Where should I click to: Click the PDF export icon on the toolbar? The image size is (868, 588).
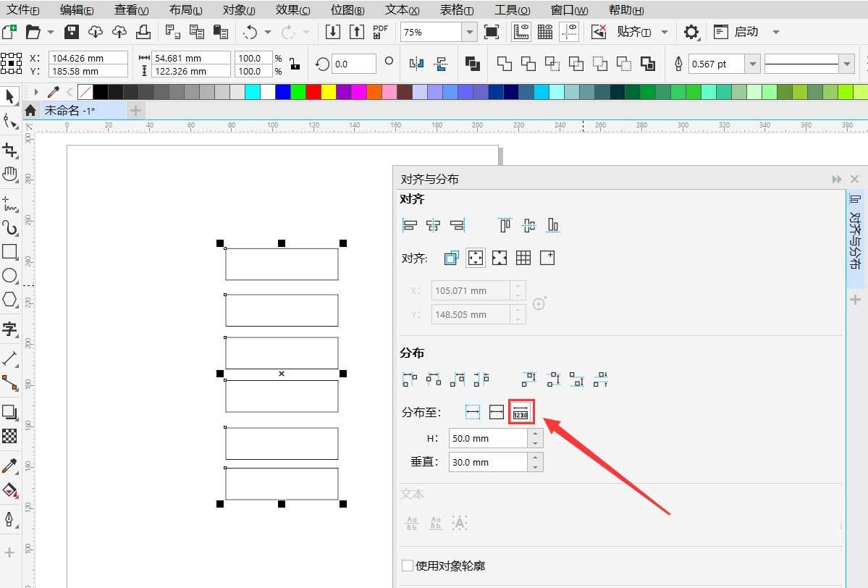[379, 31]
